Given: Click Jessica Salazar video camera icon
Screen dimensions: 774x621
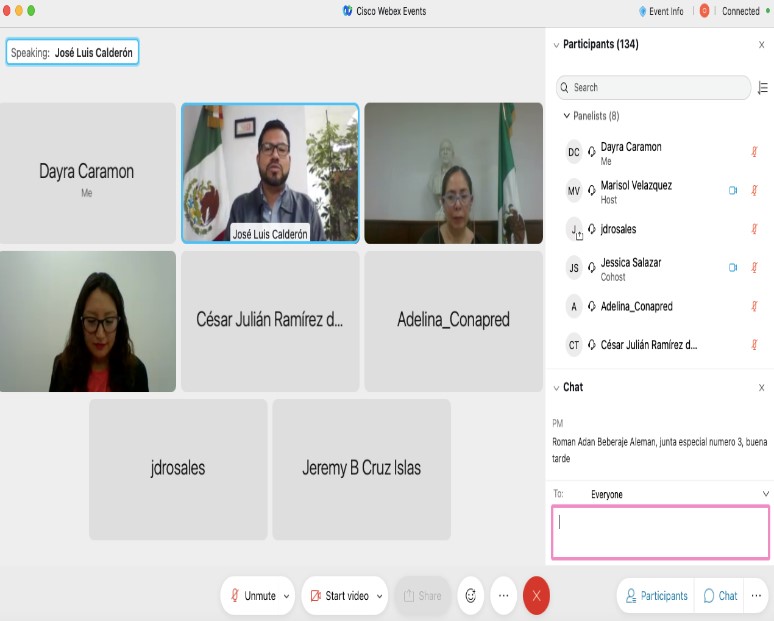Looking at the screenshot, I should [733, 268].
